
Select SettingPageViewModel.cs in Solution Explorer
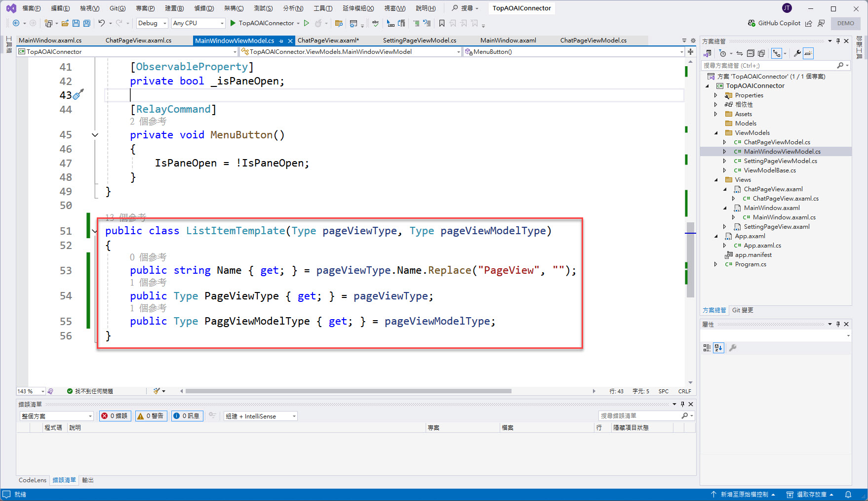click(780, 161)
